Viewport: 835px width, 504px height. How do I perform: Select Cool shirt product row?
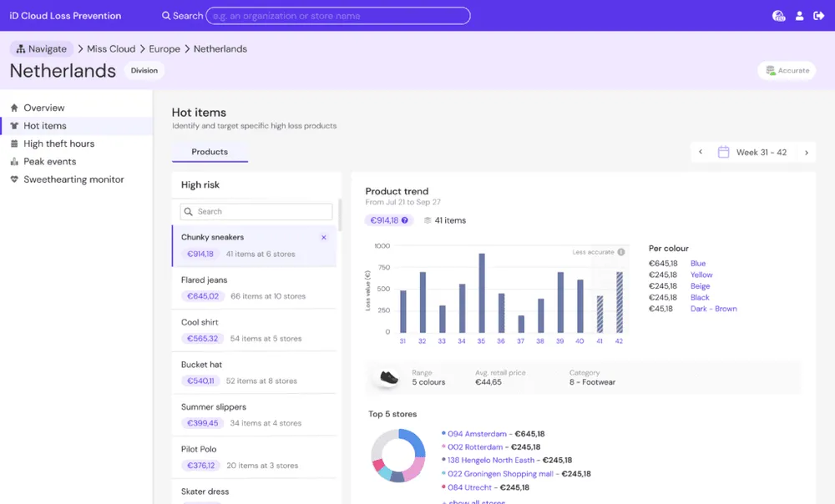click(x=255, y=330)
